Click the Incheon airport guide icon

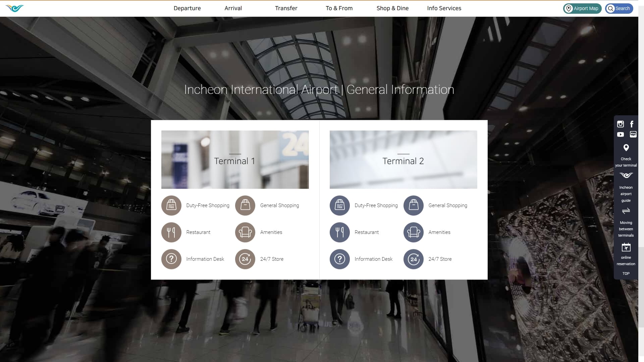[x=626, y=175]
